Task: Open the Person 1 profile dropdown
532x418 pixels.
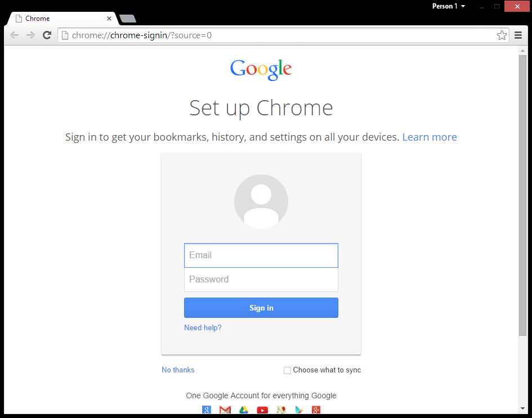Action: 448,6
